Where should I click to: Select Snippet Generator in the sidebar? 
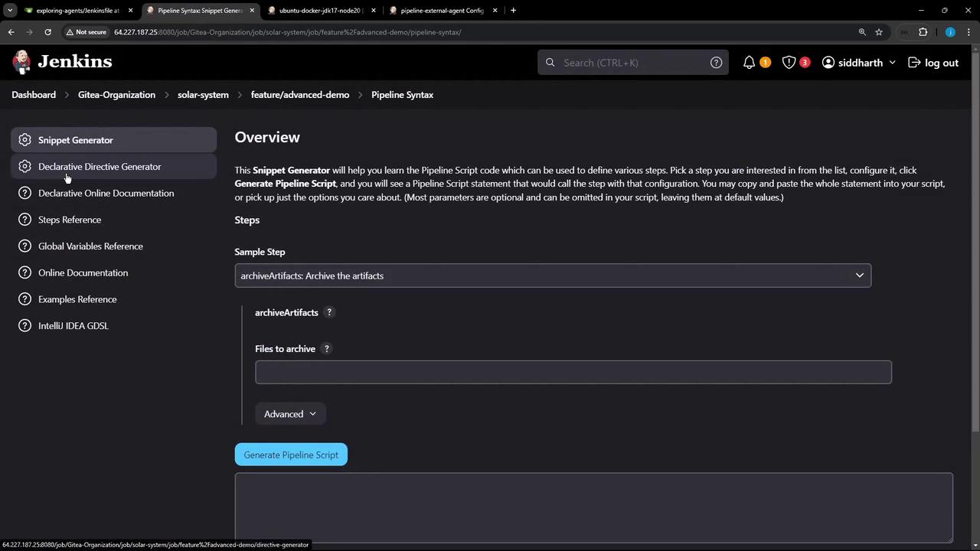[113, 140]
